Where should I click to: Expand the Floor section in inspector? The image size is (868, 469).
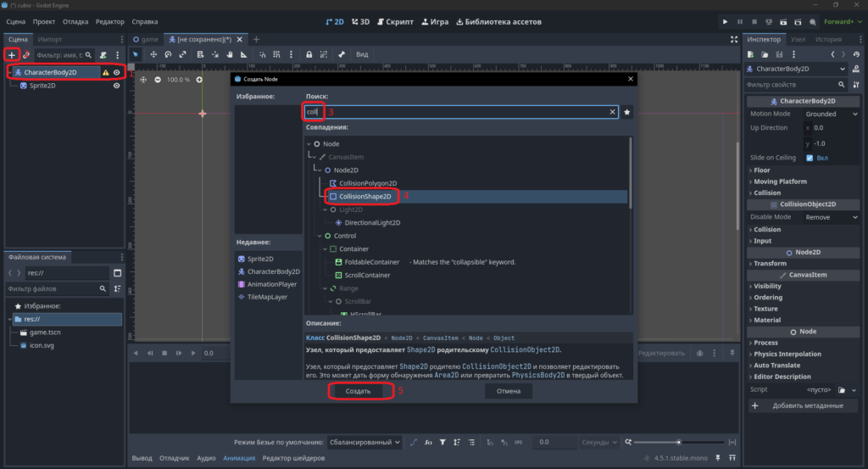tap(761, 170)
